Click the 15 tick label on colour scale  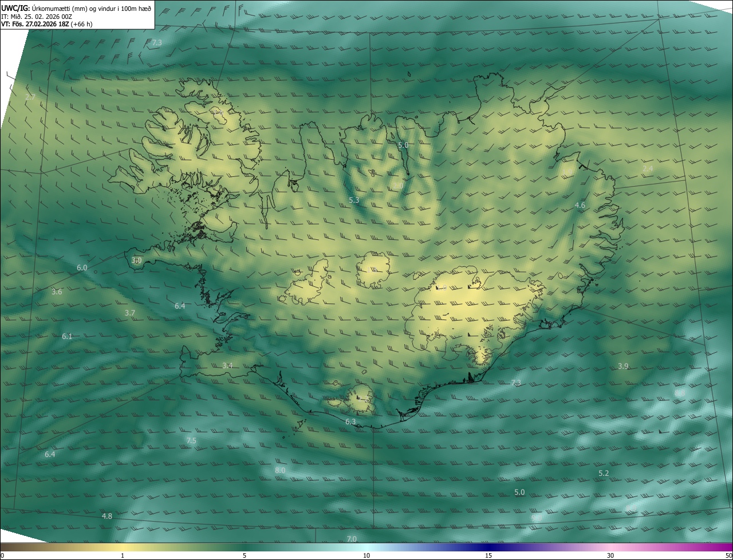[x=488, y=555]
